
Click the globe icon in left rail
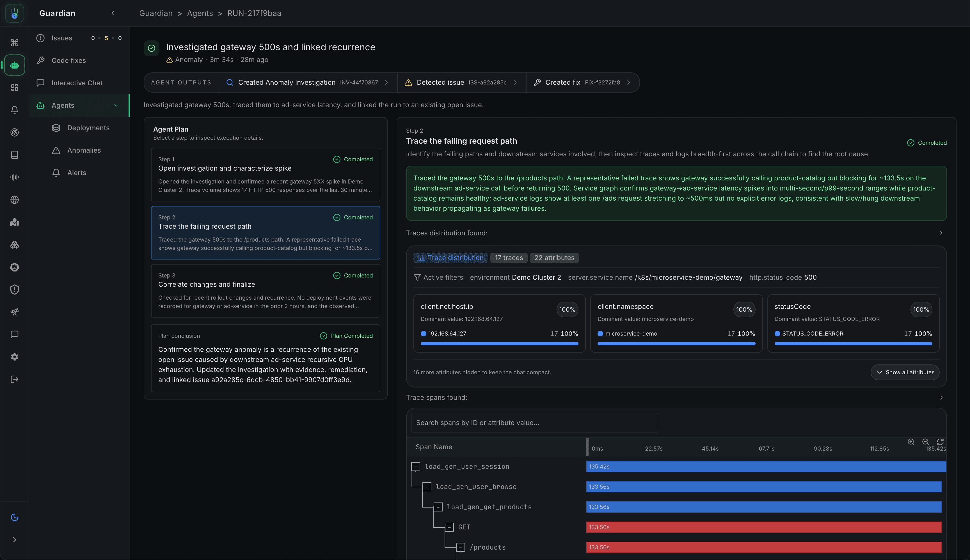point(15,199)
